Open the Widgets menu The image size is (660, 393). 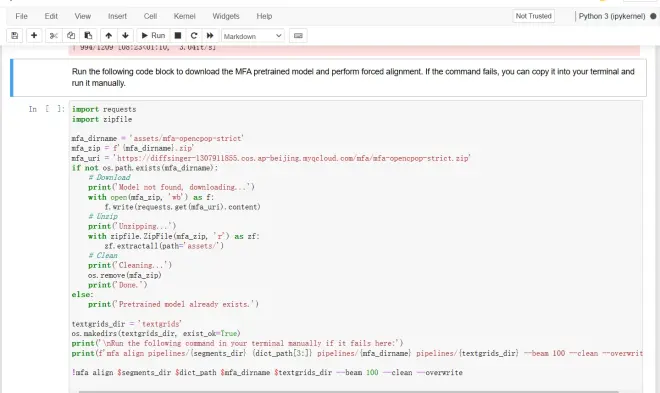click(x=226, y=16)
